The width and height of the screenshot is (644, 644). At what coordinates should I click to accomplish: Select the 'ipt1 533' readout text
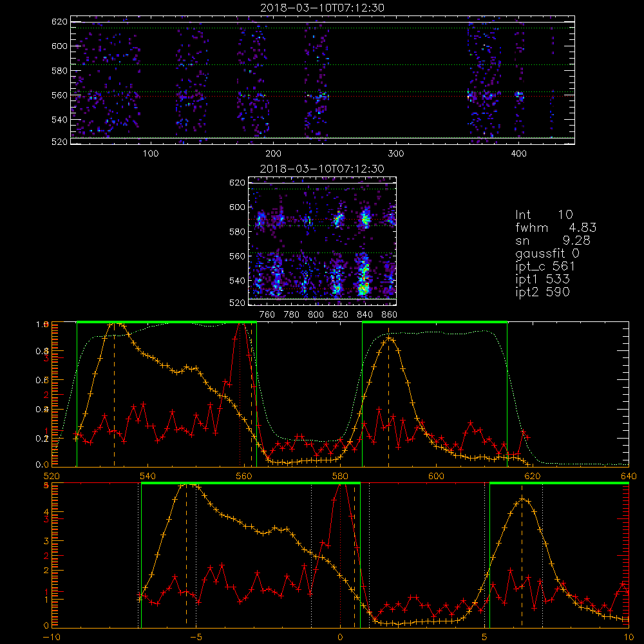[x=542, y=279]
